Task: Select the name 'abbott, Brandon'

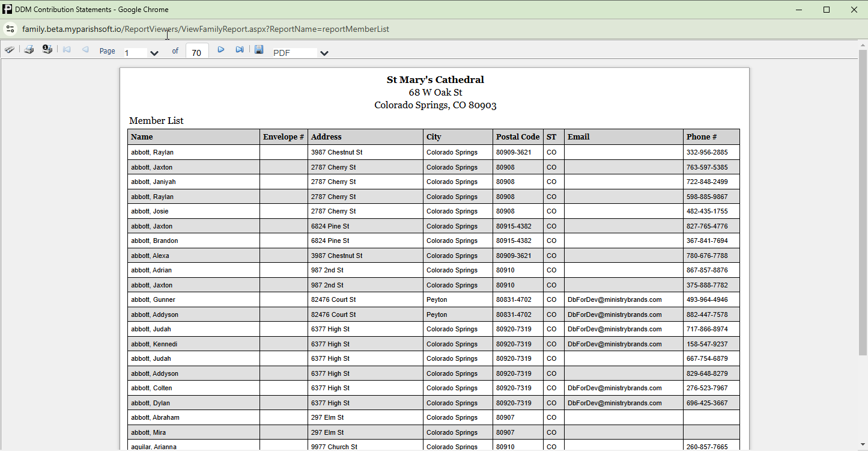Action: pyautogui.click(x=154, y=241)
